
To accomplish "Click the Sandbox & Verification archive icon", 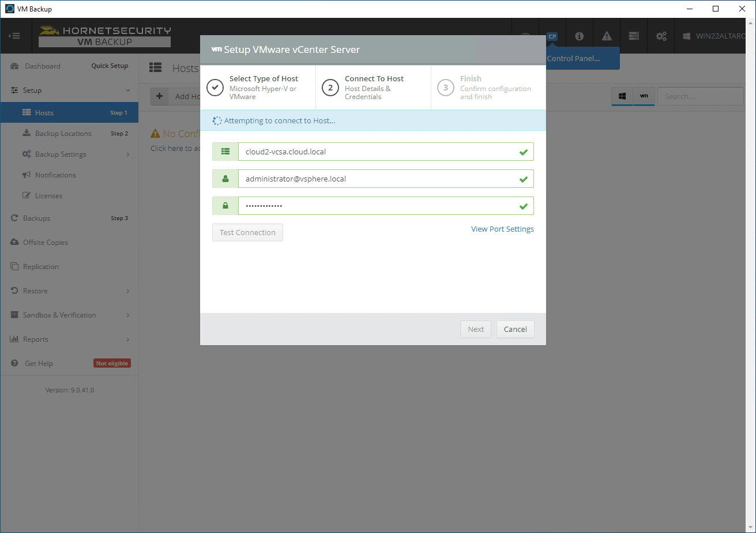I will point(14,315).
